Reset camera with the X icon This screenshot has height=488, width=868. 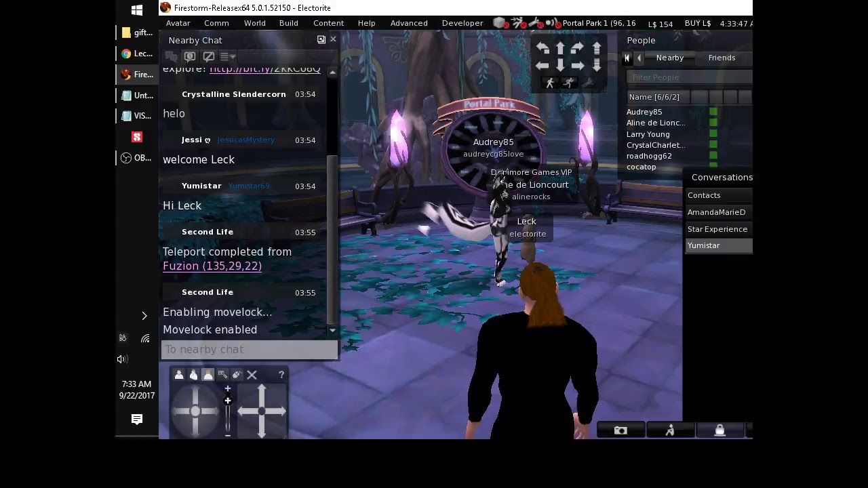coord(252,375)
